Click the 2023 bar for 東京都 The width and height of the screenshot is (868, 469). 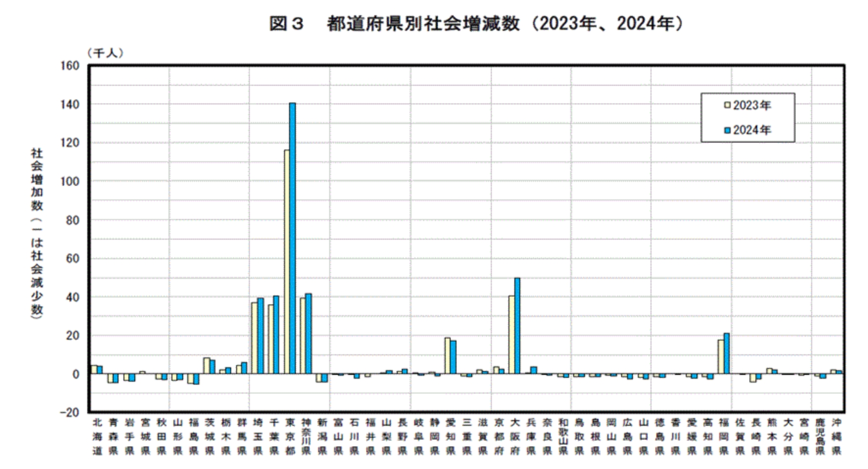pyautogui.click(x=287, y=262)
